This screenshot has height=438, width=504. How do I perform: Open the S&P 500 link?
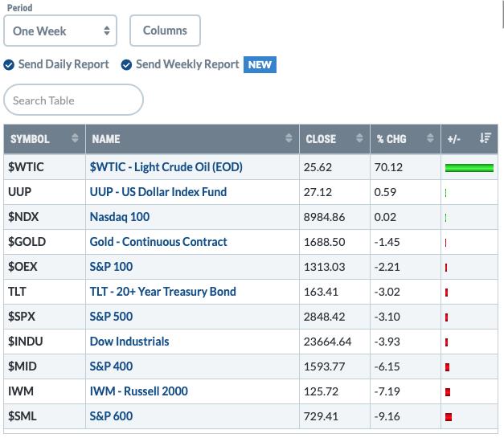pos(111,317)
